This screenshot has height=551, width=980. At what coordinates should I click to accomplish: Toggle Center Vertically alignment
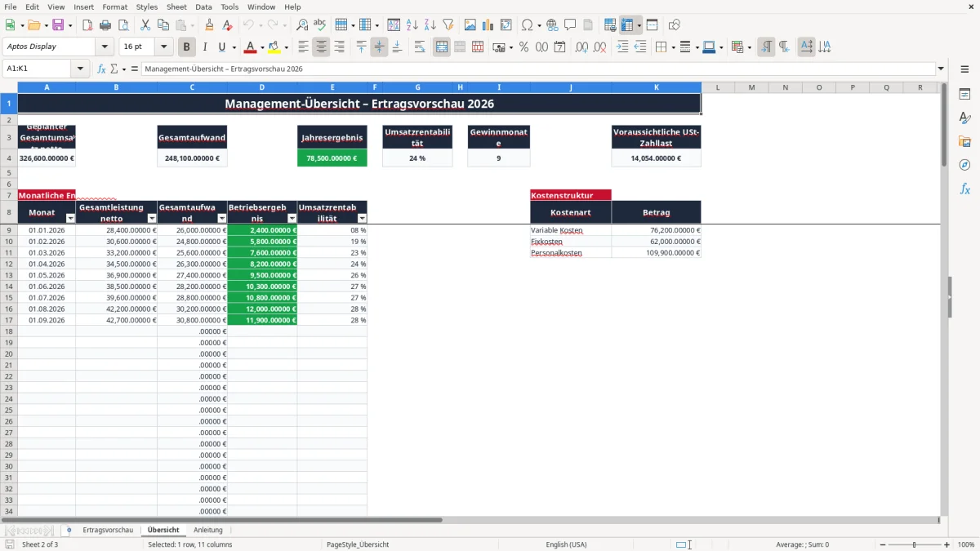(379, 47)
